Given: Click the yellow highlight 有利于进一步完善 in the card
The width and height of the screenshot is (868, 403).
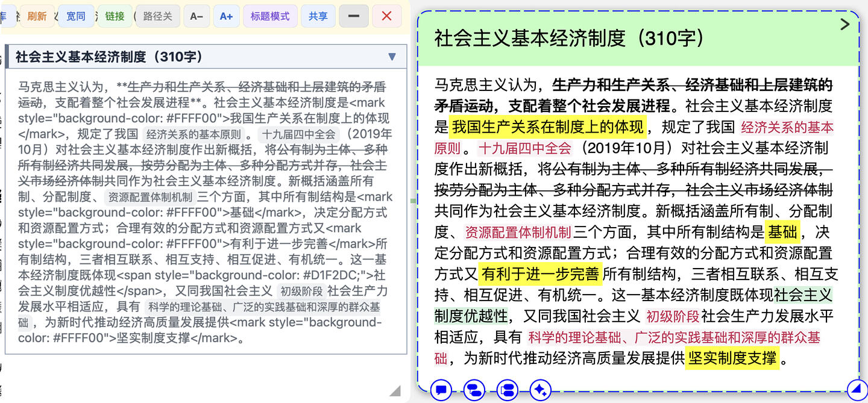Looking at the screenshot, I should point(541,274).
